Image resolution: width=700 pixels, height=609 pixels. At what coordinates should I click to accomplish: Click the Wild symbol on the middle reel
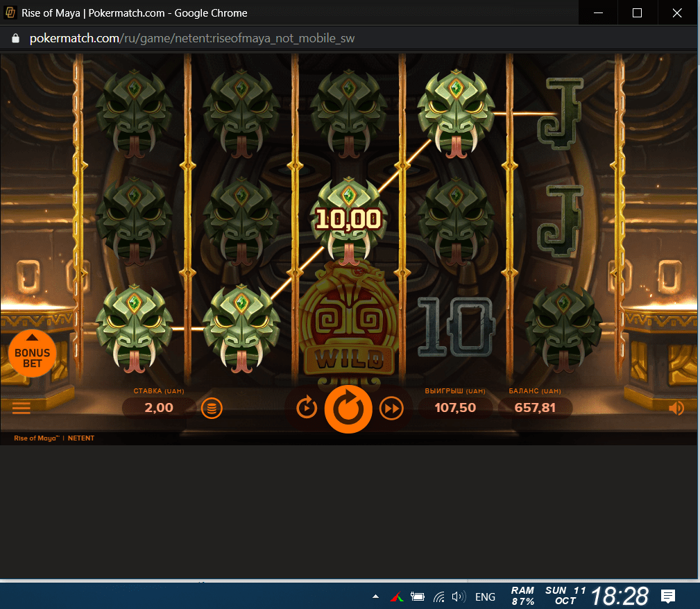pos(349,327)
